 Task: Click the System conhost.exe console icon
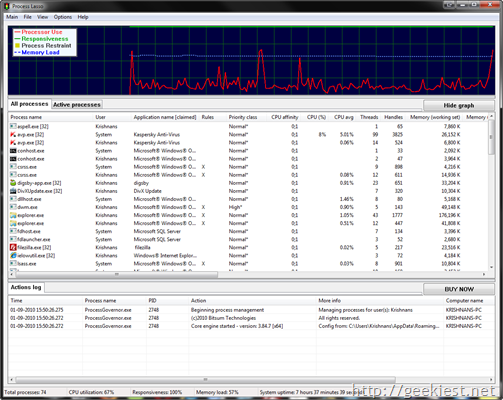[x=13, y=151]
